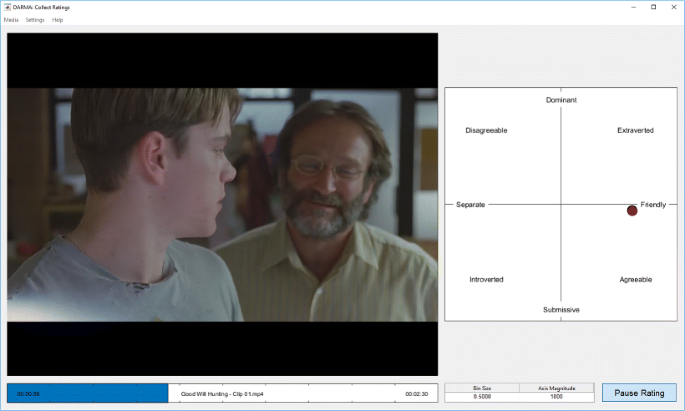
Task: Click the Dominant label on the rating grid
Action: [x=561, y=100]
